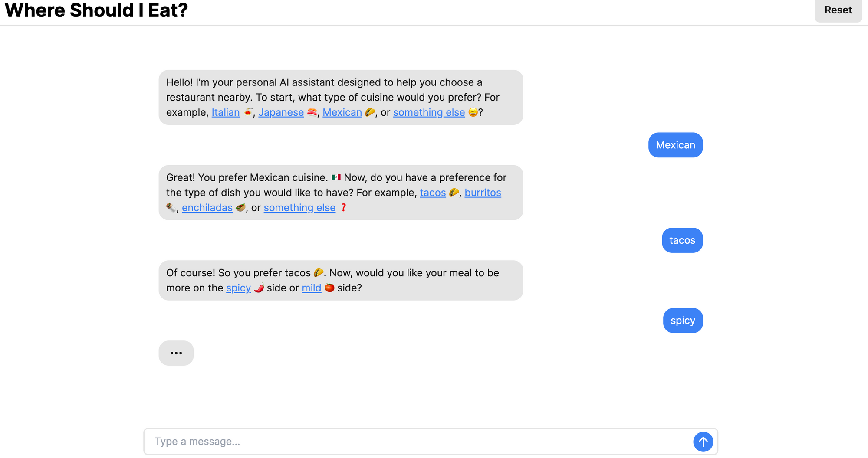Viewport: 868px width, 458px height.
Task: Click the burrito emoji next to burritos
Action: coord(171,207)
